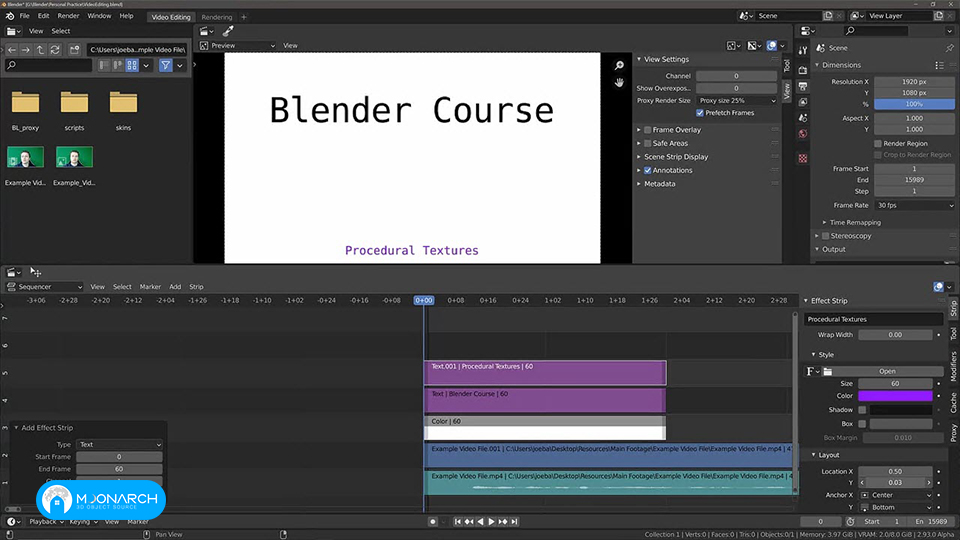Refresh the file browser list
The width and height of the screenshot is (960, 540).
tap(55, 50)
